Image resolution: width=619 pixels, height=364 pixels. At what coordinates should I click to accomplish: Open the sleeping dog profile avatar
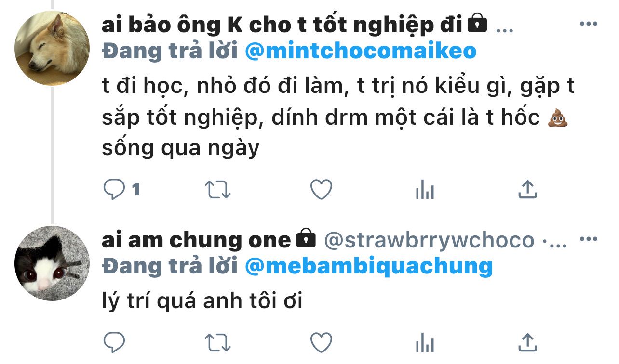tap(52, 48)
